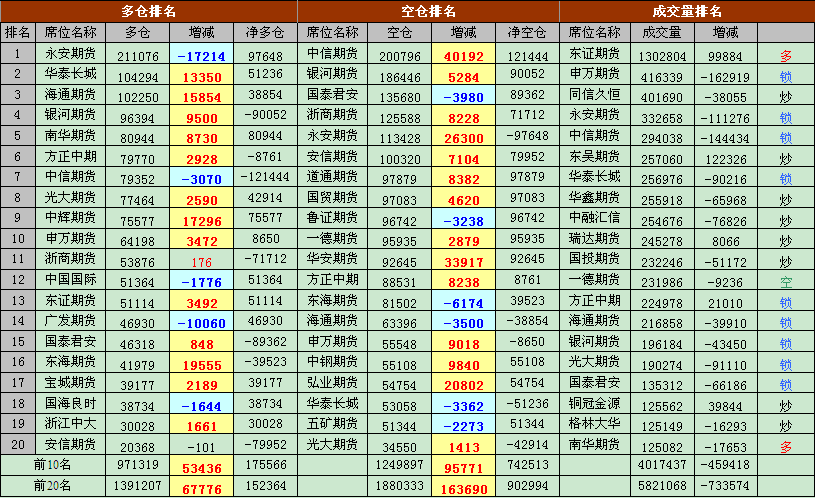Select 银河期货 in rank 2 short list
Screen dimensions: 815x498
pos(333,74)
